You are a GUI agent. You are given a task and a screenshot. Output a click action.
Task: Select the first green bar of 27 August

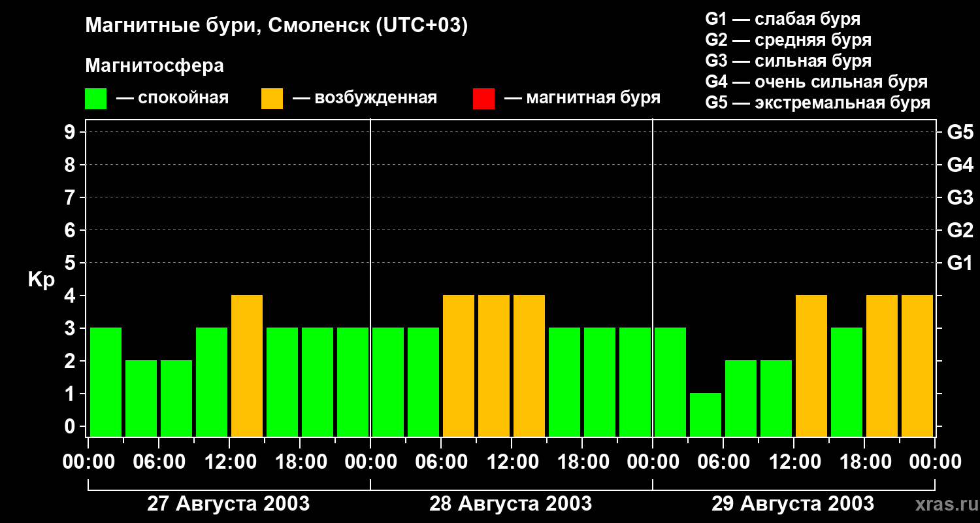106,382
